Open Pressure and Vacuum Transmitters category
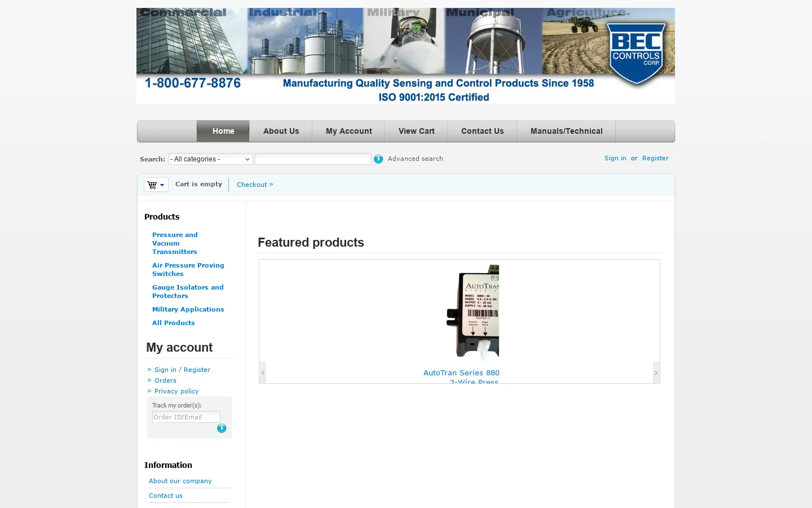Image resolution: width=812 pixels, height=508 pixels. pos(175,243)
